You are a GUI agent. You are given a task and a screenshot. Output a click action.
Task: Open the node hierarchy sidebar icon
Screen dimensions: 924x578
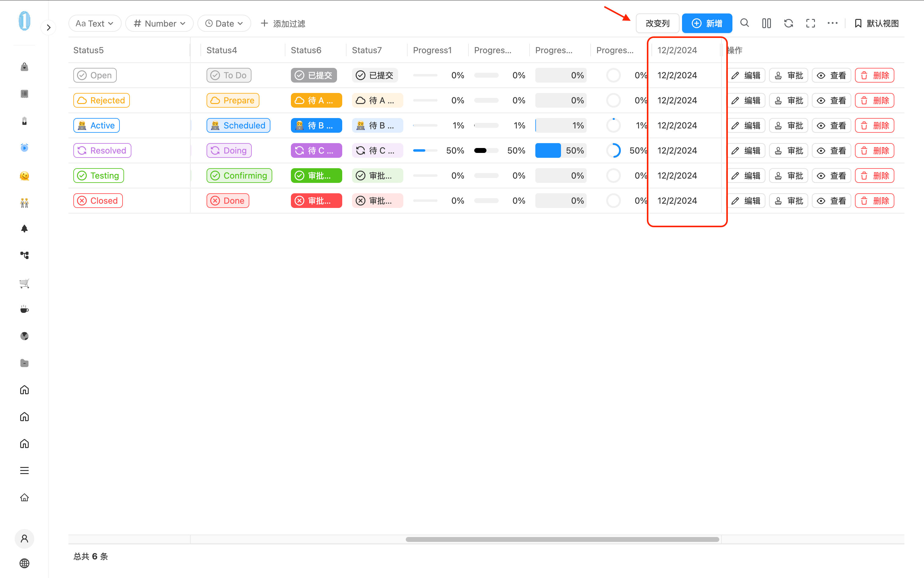tap(24, 255)
